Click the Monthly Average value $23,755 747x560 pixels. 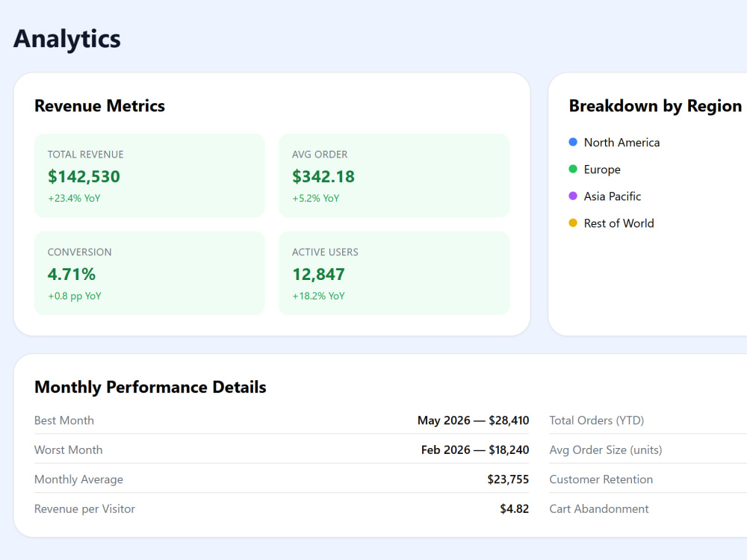(x=508, y=479)
